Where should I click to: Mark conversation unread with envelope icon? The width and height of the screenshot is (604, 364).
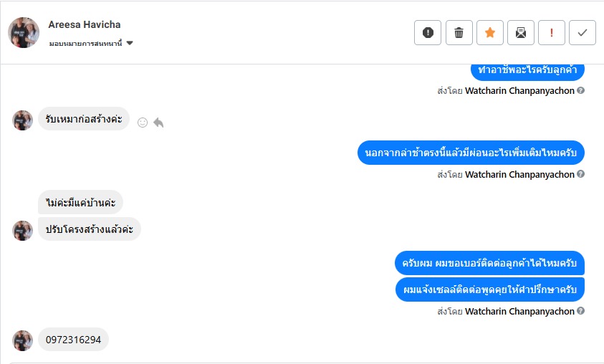[521, 32]
